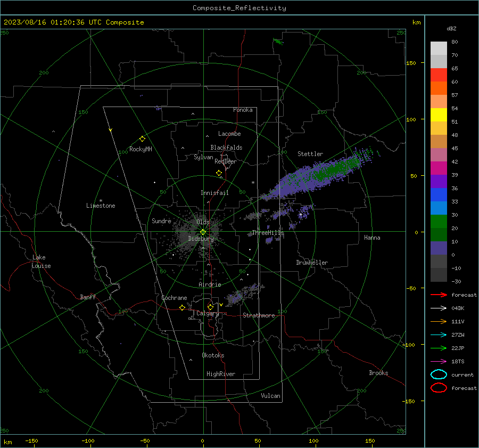The height and width of the screenshot is (448, 479).
Task: Click the red forecast ellipse legend icon
Action: pos(439,388)
